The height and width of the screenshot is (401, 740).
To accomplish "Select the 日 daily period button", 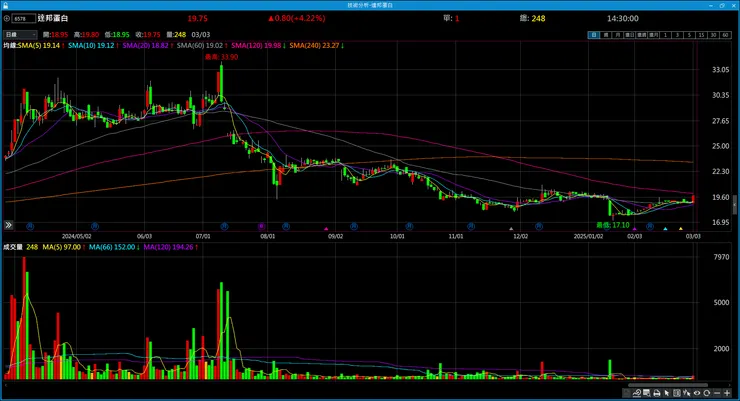I will [594, 35].
